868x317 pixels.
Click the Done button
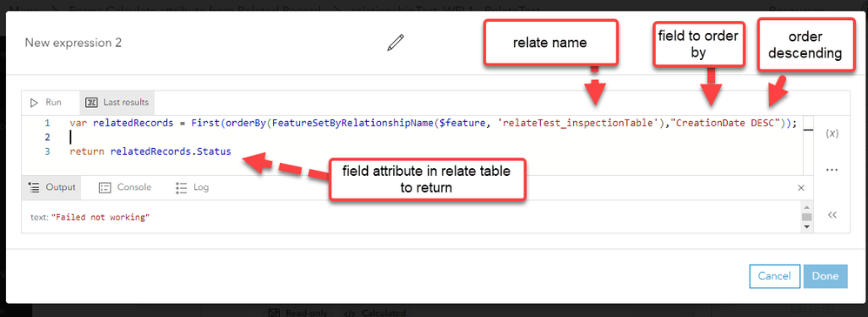point(825,276)
